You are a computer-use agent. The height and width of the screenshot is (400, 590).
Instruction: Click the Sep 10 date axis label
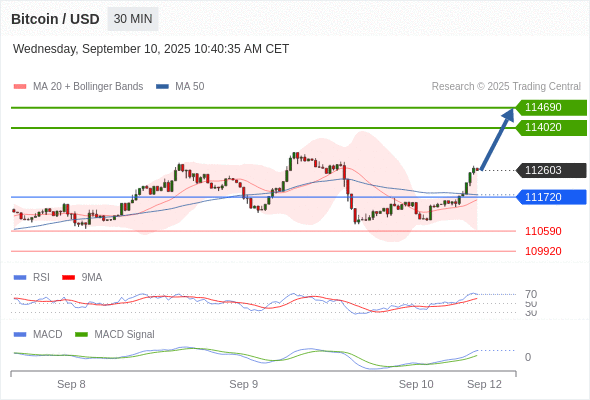416,384
